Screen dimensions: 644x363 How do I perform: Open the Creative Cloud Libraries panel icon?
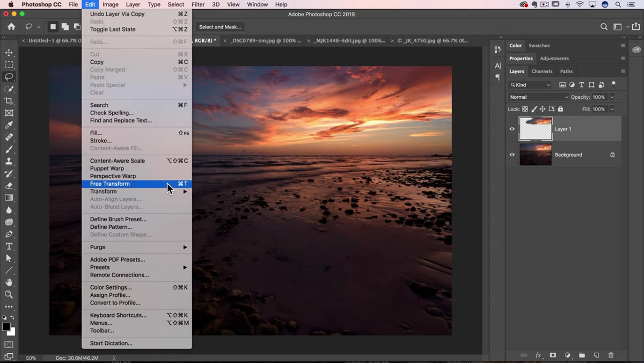click(x=636, y=49)
